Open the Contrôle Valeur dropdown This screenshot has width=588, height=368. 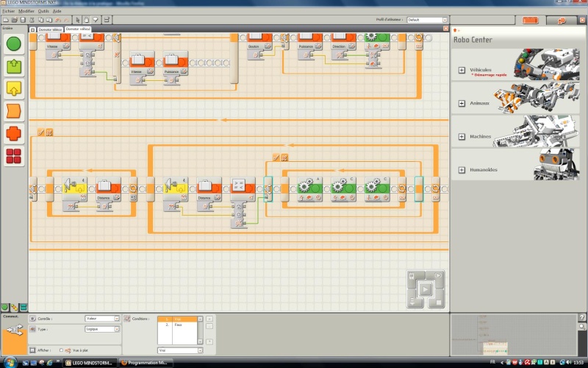pyautogui.click(x=102, y=319)
